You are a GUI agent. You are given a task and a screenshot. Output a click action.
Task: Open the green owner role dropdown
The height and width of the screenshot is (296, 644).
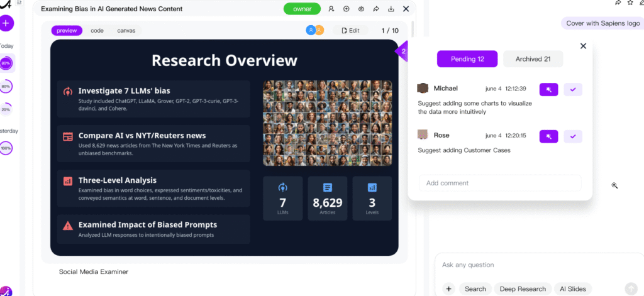pyautogui.click(x=302, y=9)
